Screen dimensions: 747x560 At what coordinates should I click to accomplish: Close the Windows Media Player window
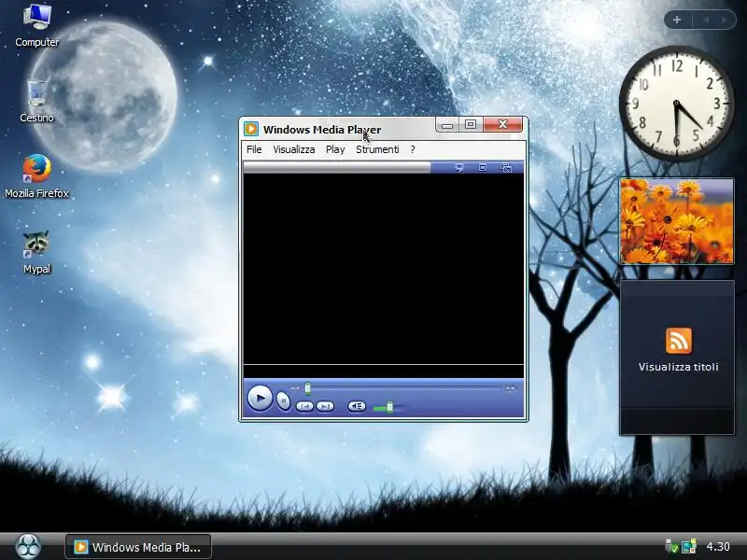(x=502, y=125)
